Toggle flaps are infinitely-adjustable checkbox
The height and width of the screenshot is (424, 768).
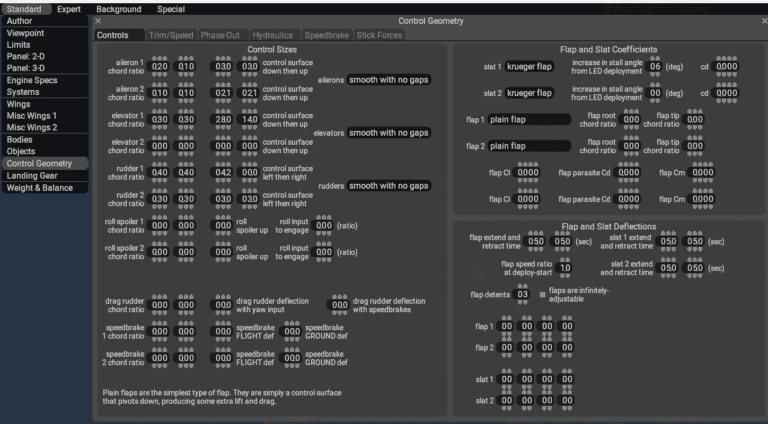(x=543, y=294)
